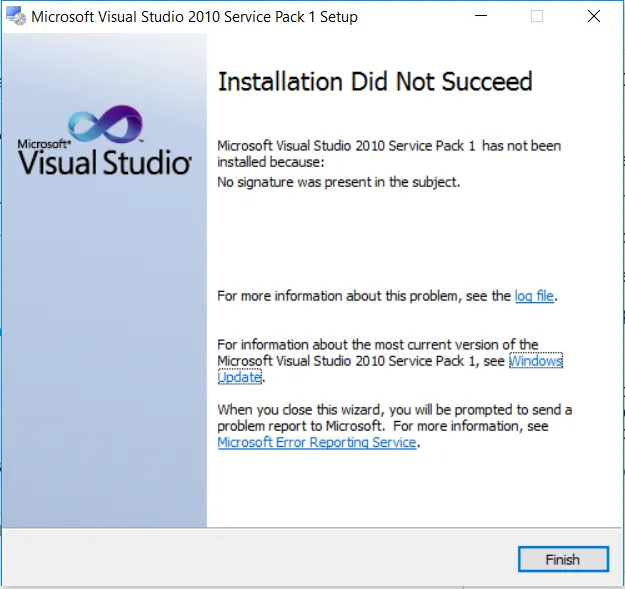Click 'For more information about this problem' text

365,296
